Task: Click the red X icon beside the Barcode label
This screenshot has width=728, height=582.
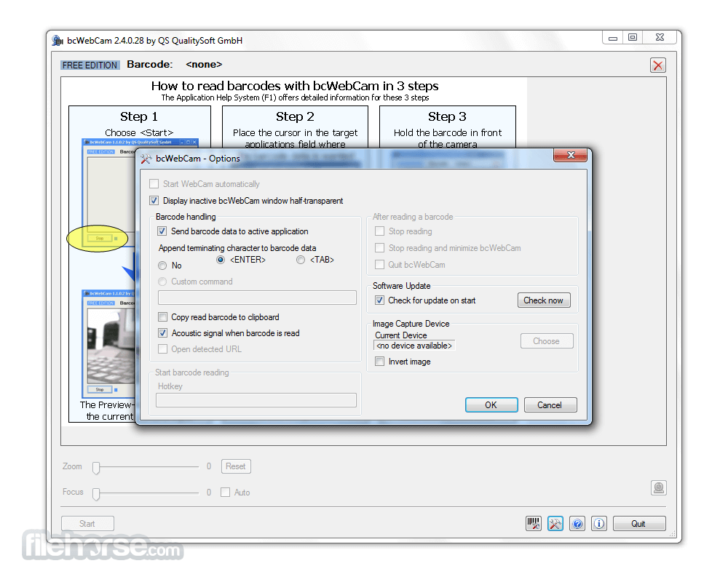Action: coord(658,65)
